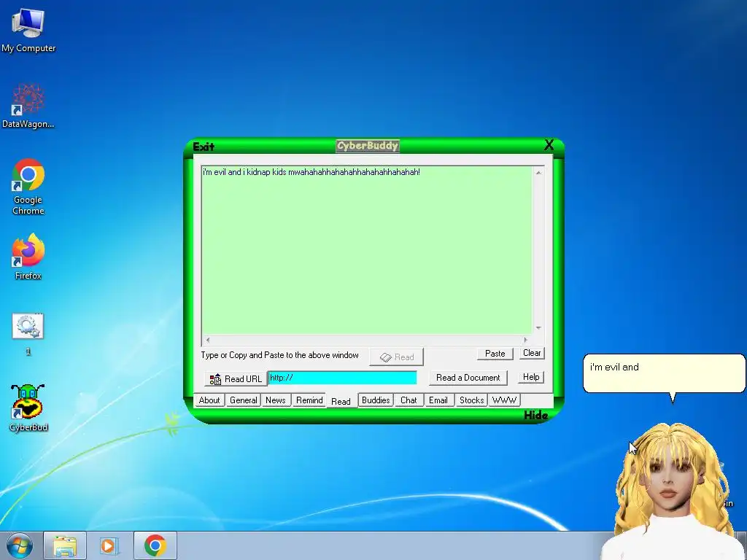The height and width of the screenshot is (560, 747).
Task: Open the Email tab
Action: 438,400
